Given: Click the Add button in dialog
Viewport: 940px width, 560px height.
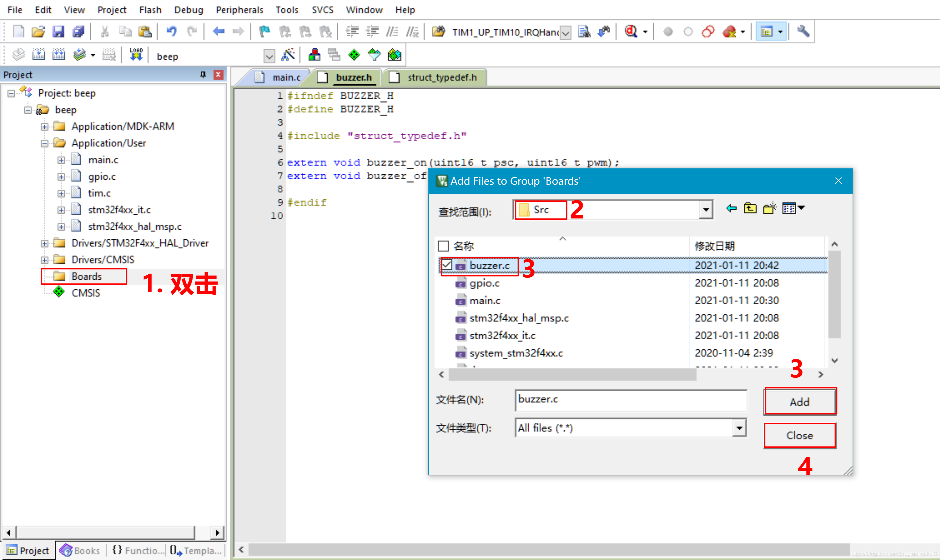Looking at the screenshot, I should (800, 402).
